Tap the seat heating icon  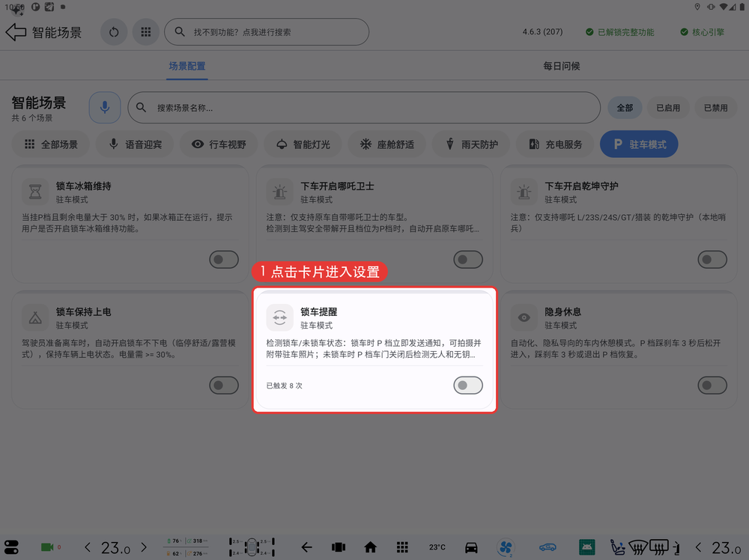[618, 547]
